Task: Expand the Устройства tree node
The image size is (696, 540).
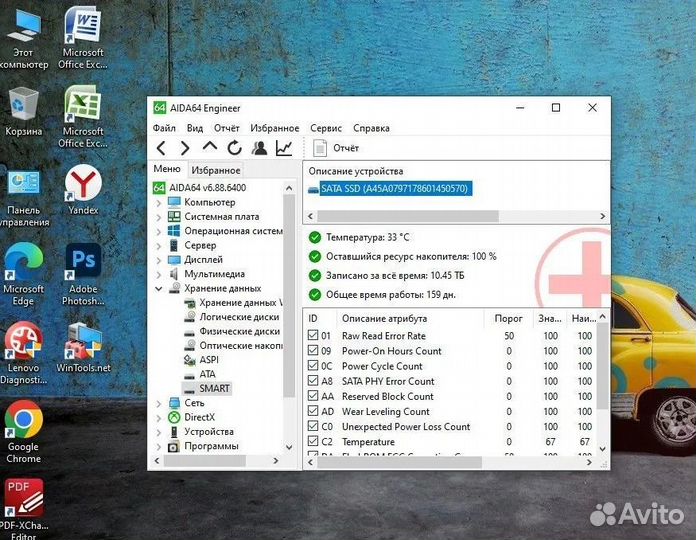Action: coord(159,432)
